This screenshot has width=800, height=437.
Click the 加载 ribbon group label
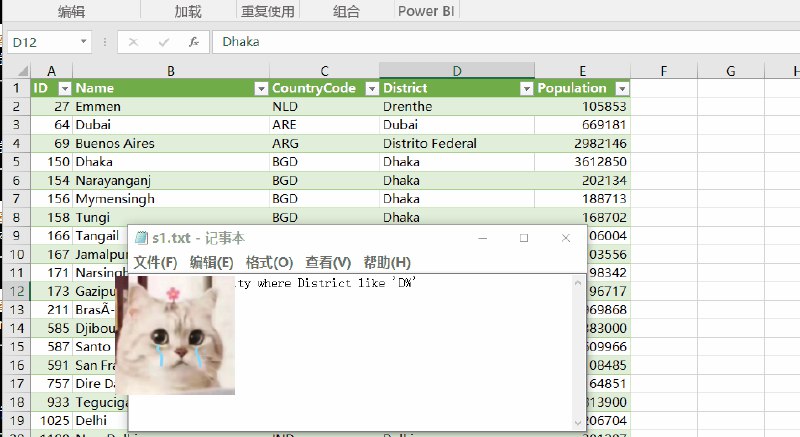188,11
